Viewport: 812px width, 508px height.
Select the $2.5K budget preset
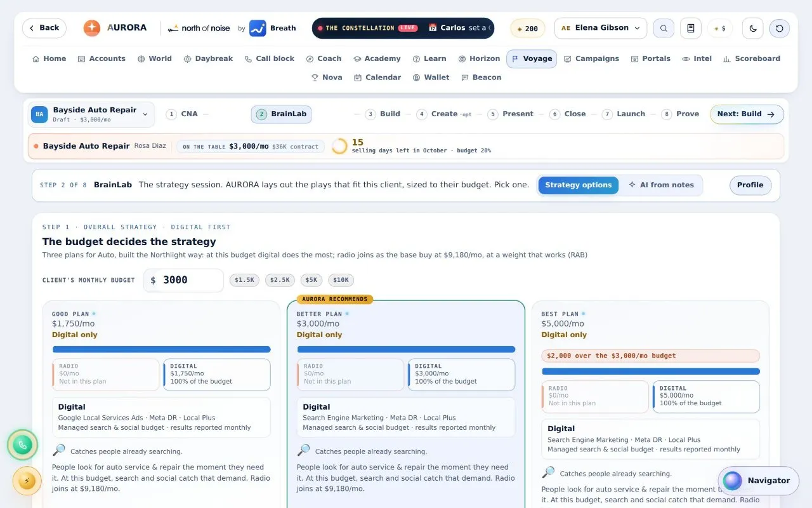click(x=280, y=280)
